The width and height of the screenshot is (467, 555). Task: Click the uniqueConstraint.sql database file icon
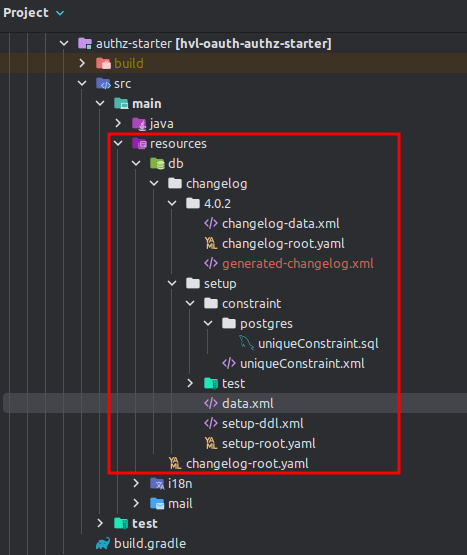pos(246,343)
